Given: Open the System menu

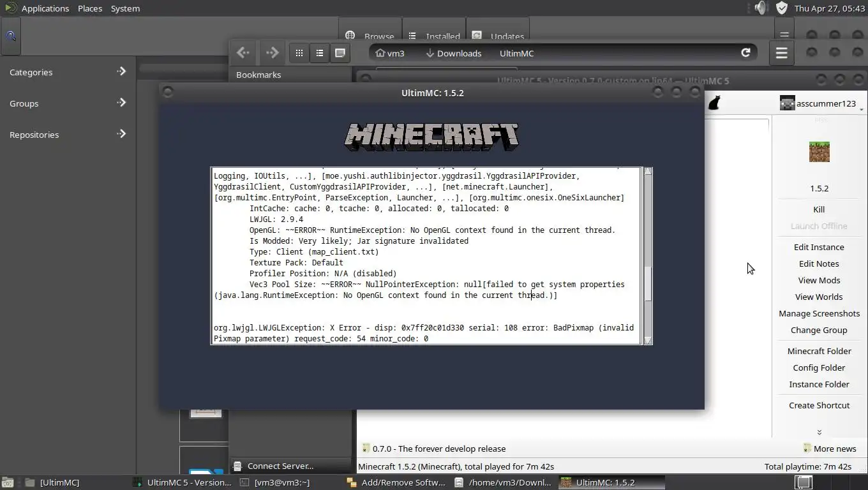Looking at the screenshot, I should (125, 8).
